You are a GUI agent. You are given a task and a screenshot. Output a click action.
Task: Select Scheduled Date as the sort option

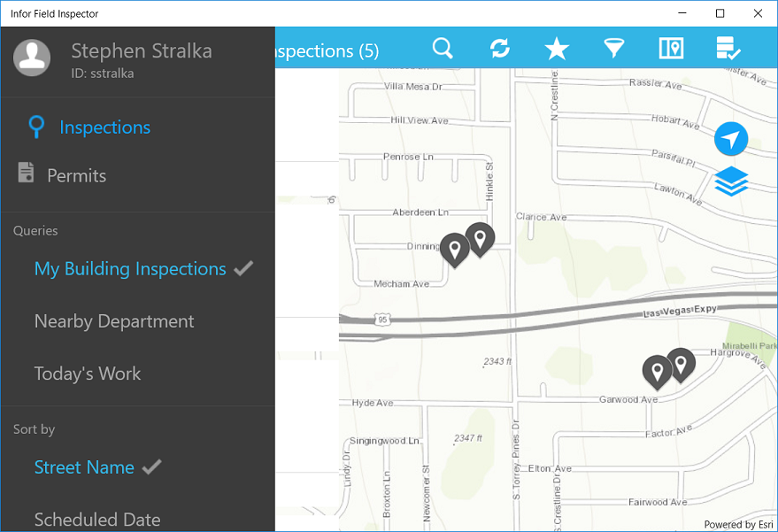click(96, 520)
